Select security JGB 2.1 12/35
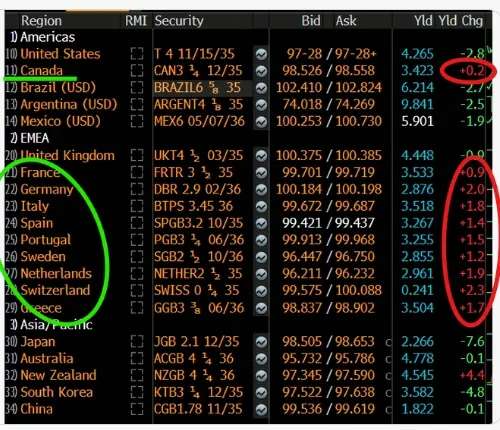This screenshot has height=430, width=500. 197,342
